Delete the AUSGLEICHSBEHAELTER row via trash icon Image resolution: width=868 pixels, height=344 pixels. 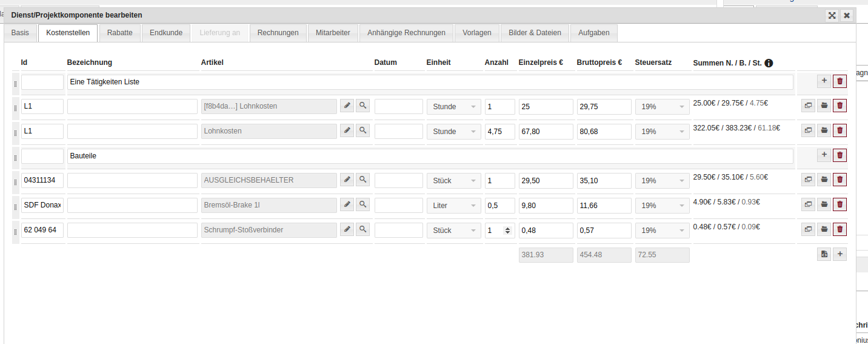coord(840,180)
